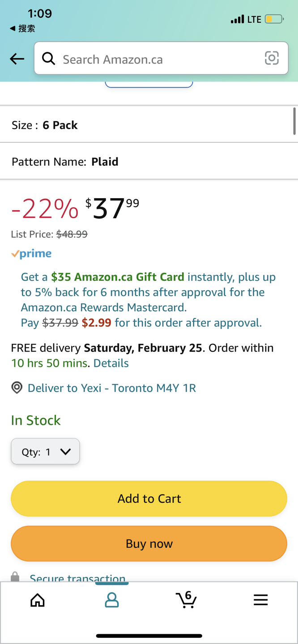Image resolution: width=298 pixels, height=644 pixels.
Task: Open the Pattern Name: Plaid selector
Action: click(149, 161)
